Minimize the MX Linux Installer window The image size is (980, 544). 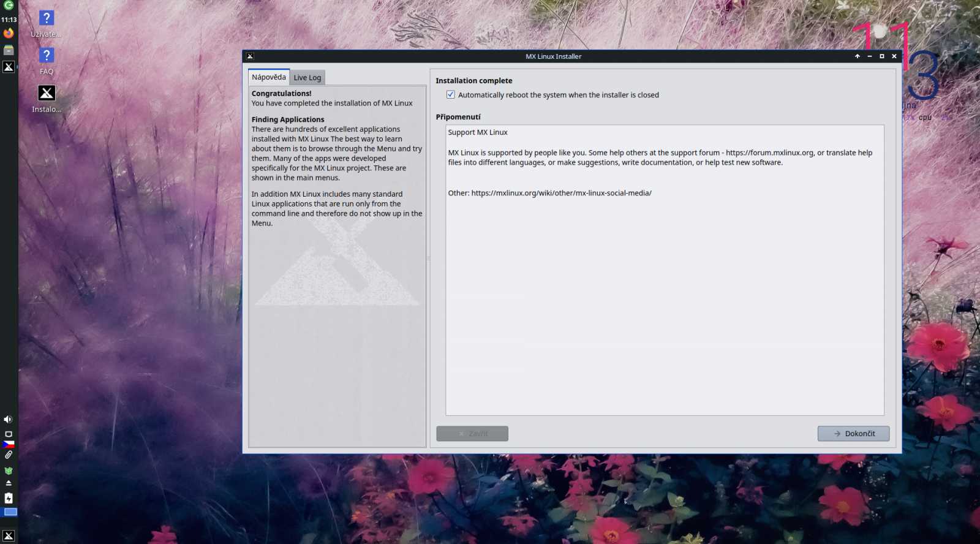click(x=870, y=56)
